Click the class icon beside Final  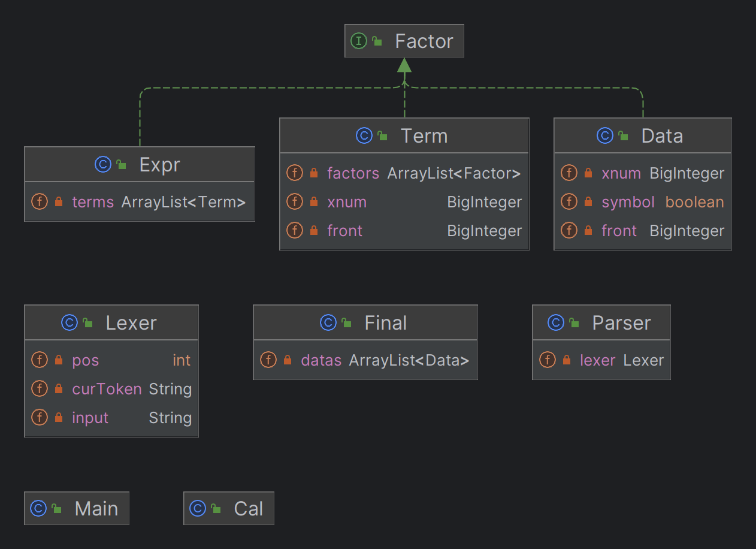tap(328, 322)
